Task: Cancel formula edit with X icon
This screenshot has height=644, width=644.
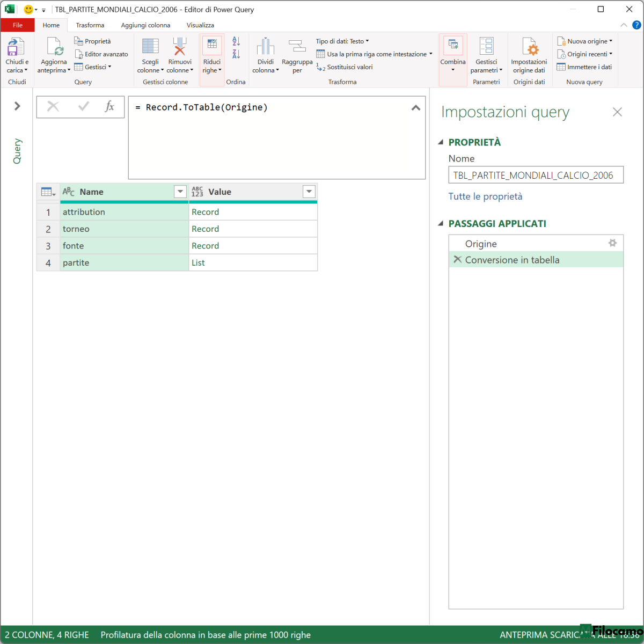Action: [x=53, y=107]
